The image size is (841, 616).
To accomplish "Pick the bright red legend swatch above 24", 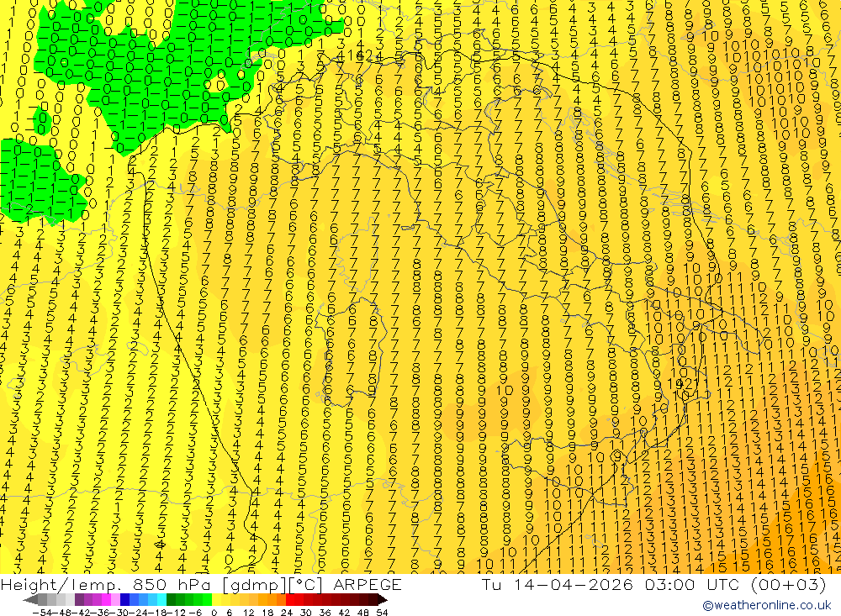I will [290, 600].
